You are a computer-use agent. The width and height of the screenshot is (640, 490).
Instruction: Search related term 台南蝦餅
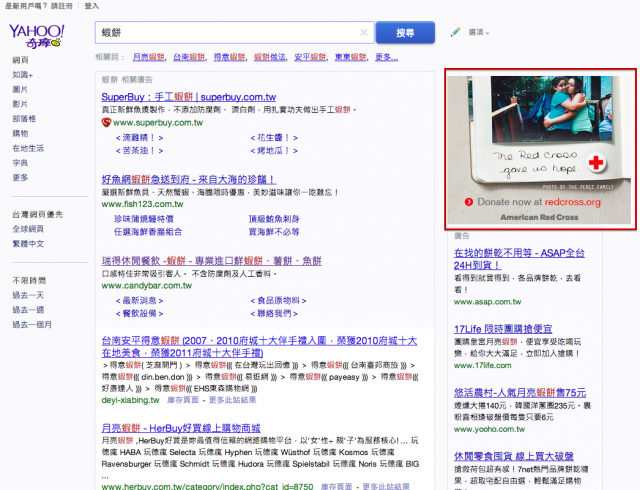point(189,57)
